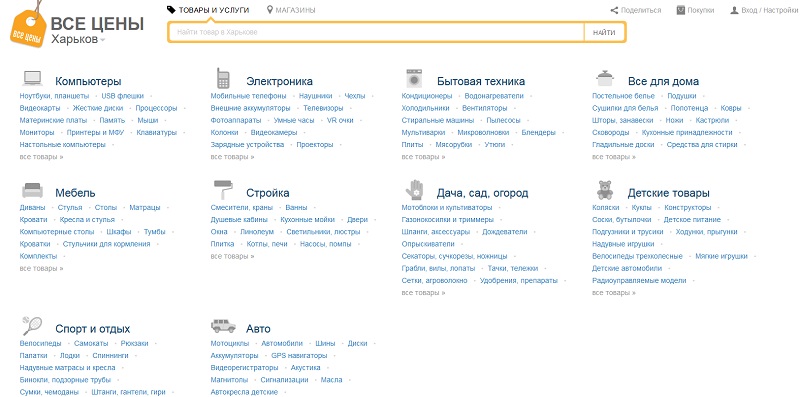
Task: Open Мобильные телефоны subcategory link
Action: pyautogui.click(x=248, y=95)
